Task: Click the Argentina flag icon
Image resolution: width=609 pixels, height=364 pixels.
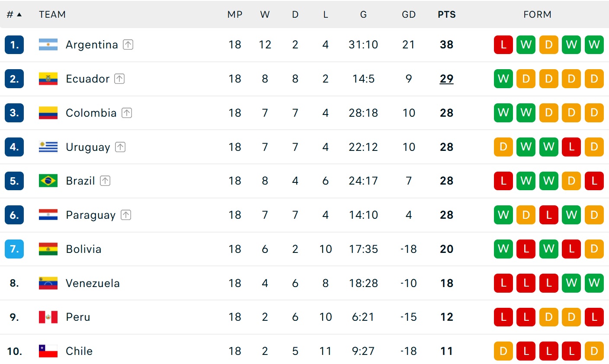Action: click(x=48, y=45)
